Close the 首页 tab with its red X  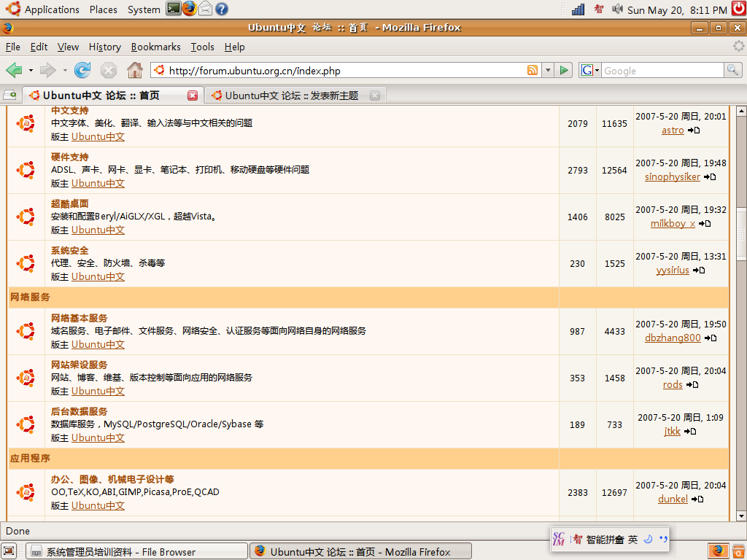(x=193, y=96)
